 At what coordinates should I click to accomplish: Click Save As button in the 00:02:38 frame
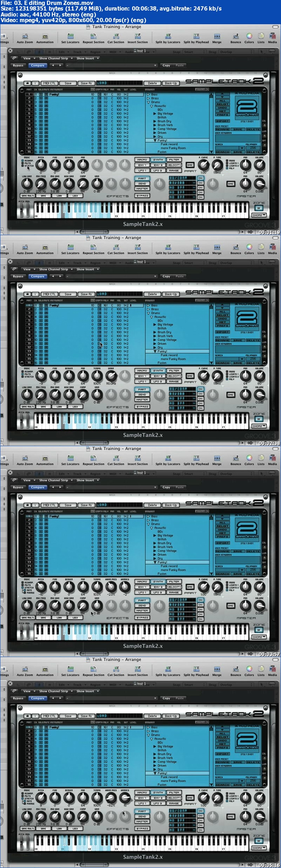point(87,294)
